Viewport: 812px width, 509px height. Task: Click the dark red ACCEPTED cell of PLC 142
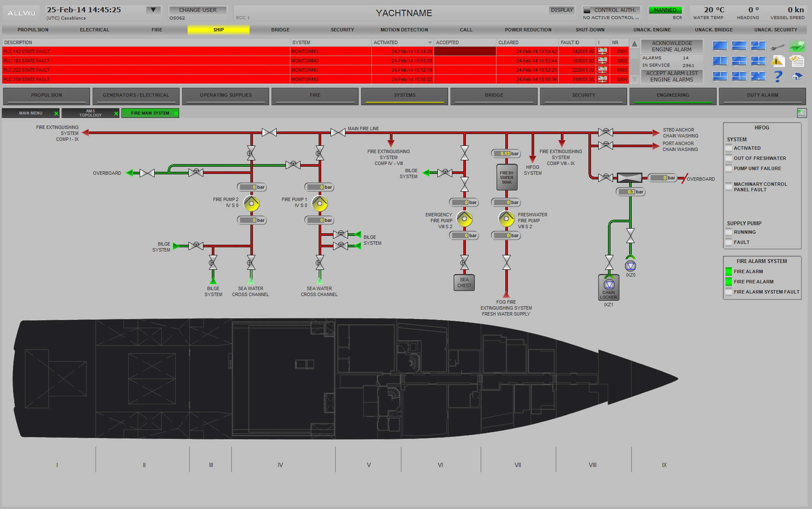point(464,51)
